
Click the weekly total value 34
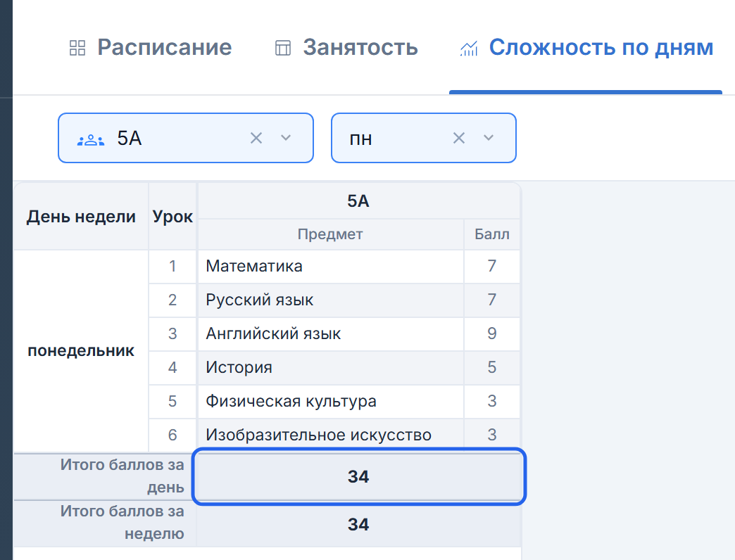(359, 524)
